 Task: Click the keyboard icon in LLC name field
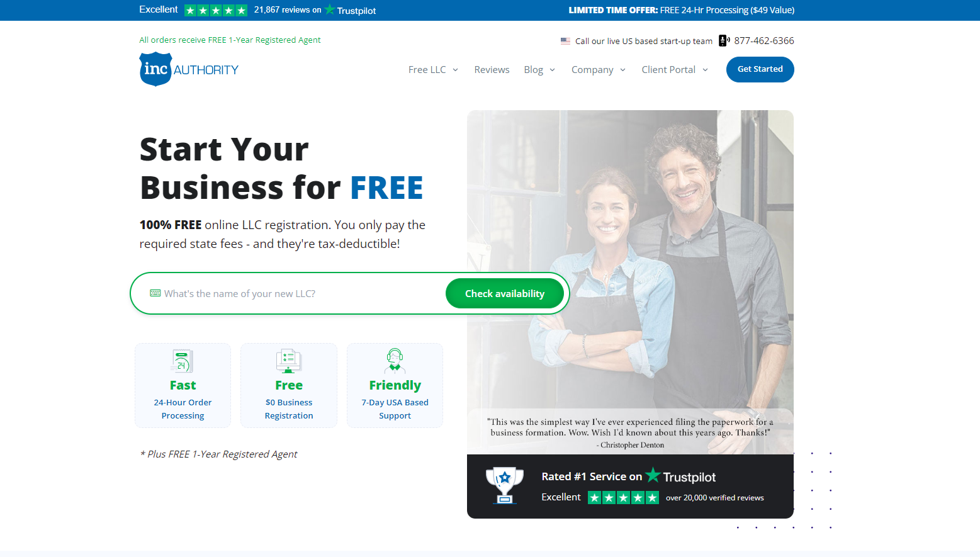pos(155,293)
